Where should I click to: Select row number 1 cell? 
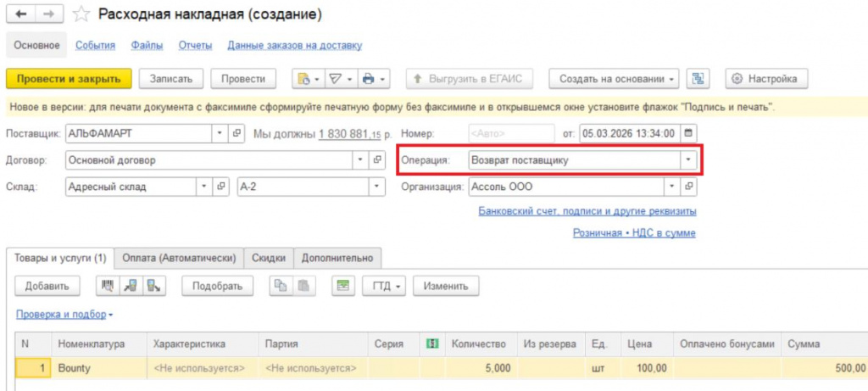[x=34, y=368]
